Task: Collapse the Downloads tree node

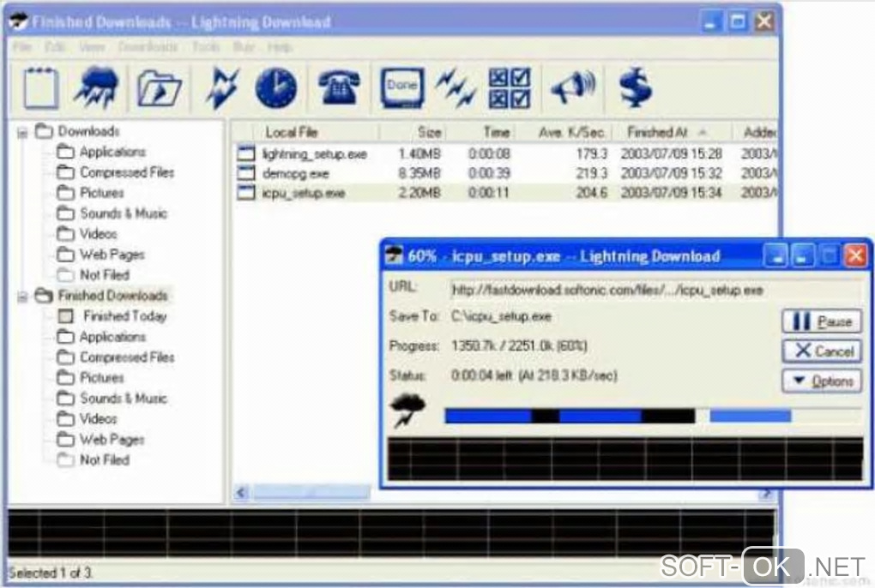Action: point(22,133)
